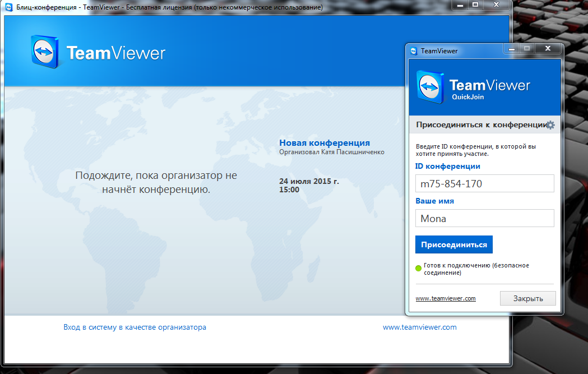Click the Блиц-конференция window title bar icon
The height and width of the screenshot is (374, 588).
tap(8, 7)
